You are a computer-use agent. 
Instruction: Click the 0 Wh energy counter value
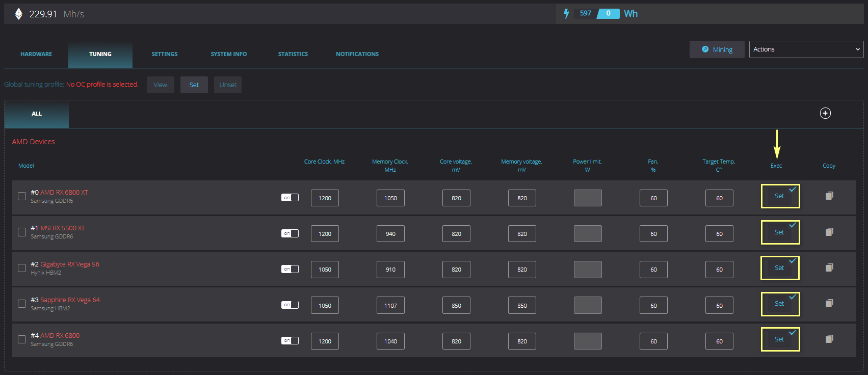(608, 13)
